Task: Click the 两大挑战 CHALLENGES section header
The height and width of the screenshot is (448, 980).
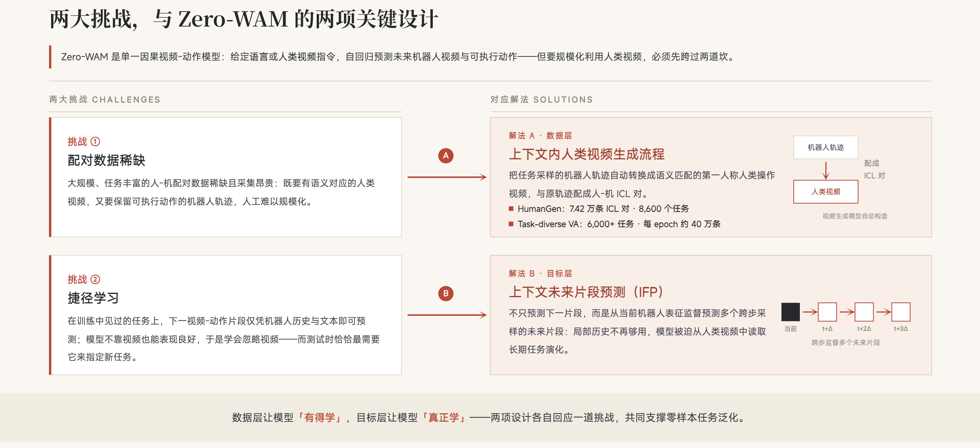Action: [x=105, y=99]
